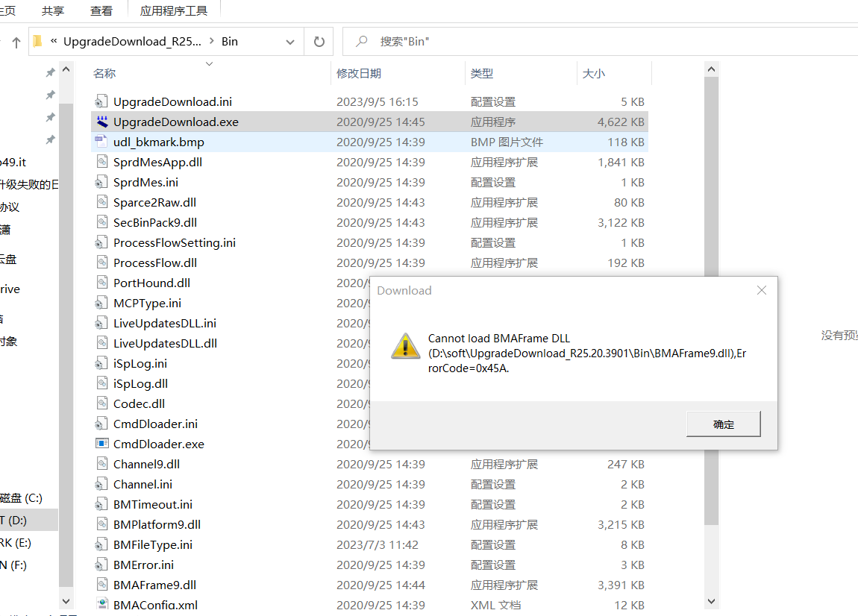Click the up-directory arrow icon
858x616 pixels.
click(16, 43)
